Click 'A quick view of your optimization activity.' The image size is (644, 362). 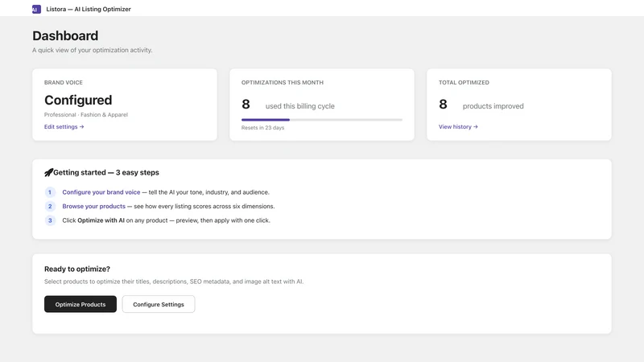pyautogui.click(x=93, y=50)
